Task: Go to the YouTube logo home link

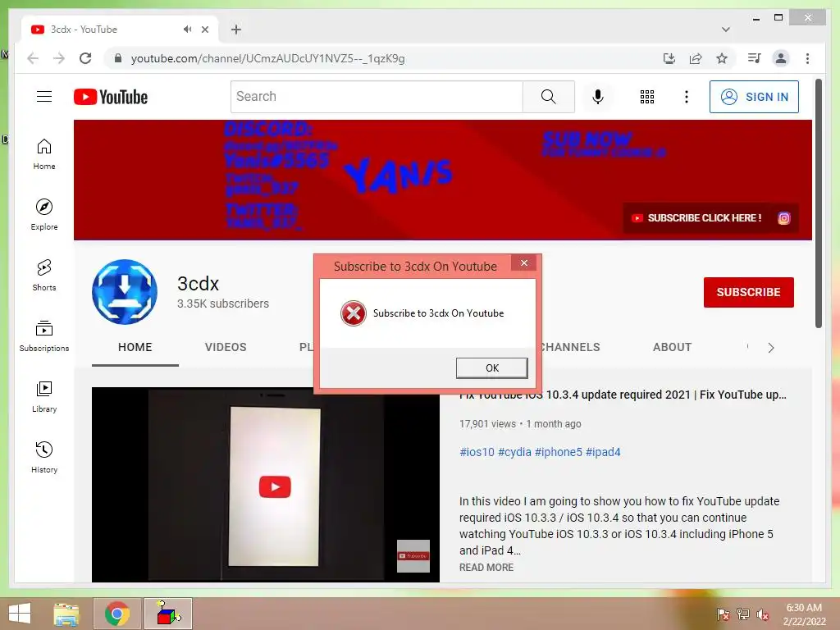Action: coord(111,97)
